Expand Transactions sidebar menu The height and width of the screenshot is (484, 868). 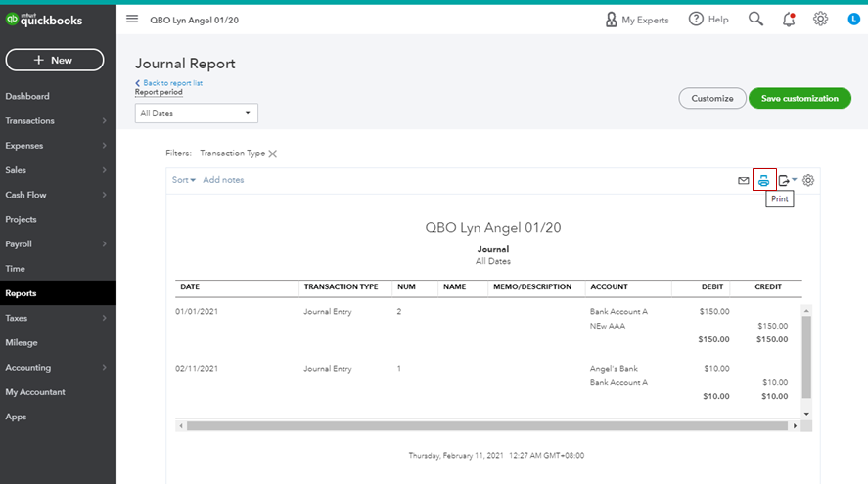pos(58,120)
